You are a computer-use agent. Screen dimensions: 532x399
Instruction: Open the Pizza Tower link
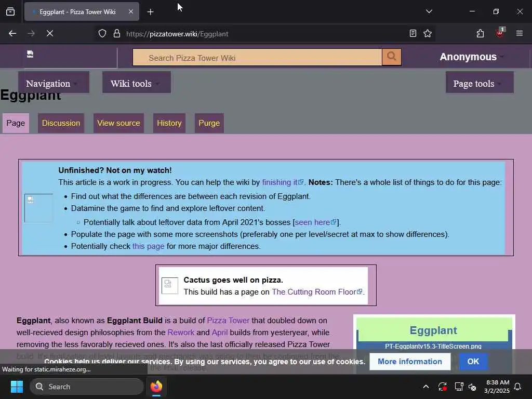point(228,321)
